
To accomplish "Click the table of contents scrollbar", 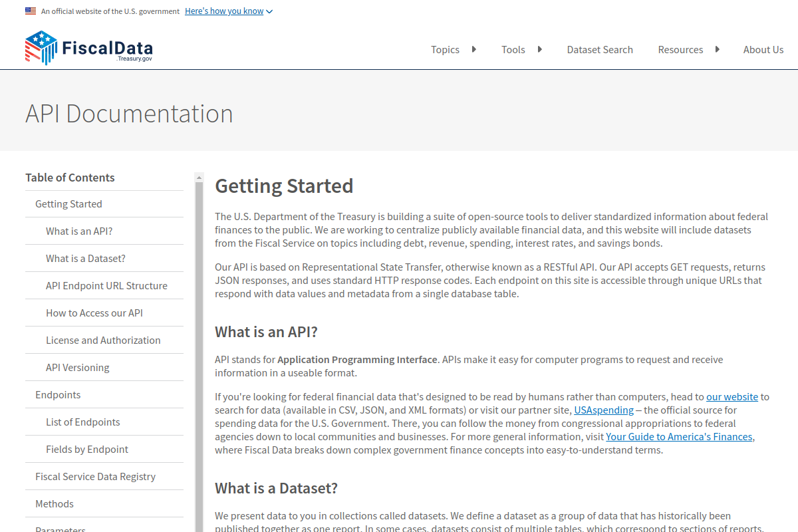I will 199,357.
